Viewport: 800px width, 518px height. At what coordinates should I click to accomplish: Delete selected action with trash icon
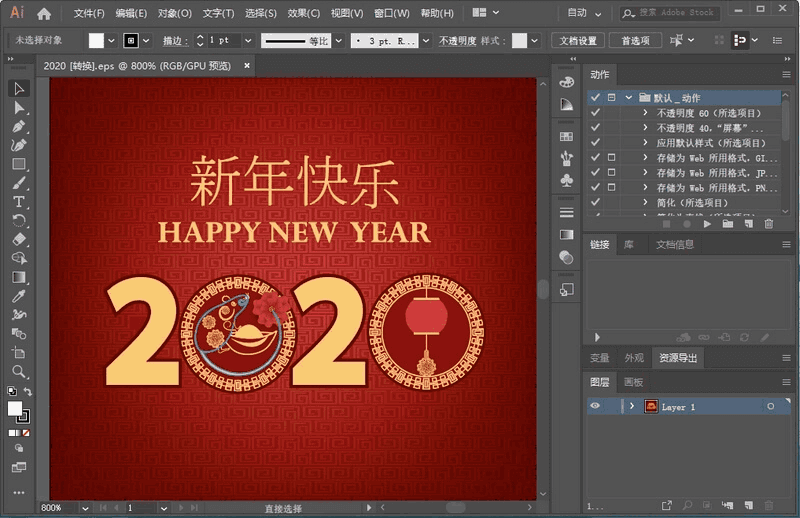point(768,224)
